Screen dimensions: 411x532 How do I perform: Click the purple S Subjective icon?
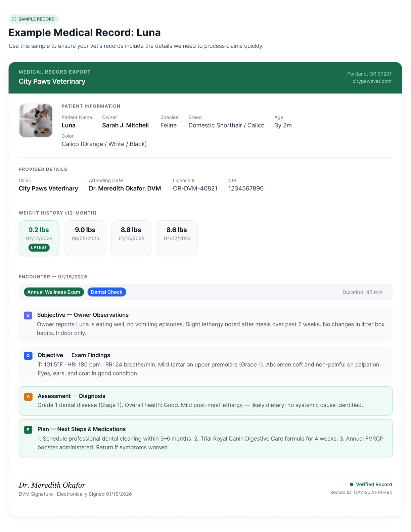pyautogui.click(x=28, y=315)
